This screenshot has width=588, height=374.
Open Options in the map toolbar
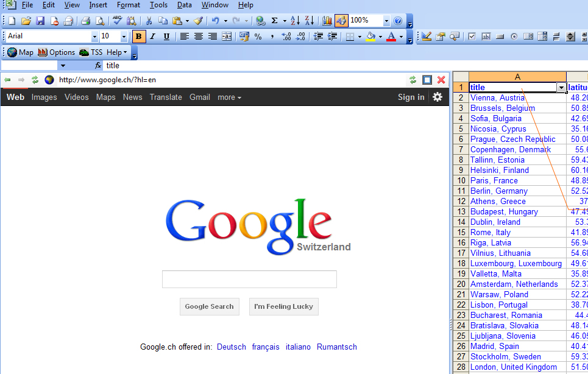pos(57,52)
